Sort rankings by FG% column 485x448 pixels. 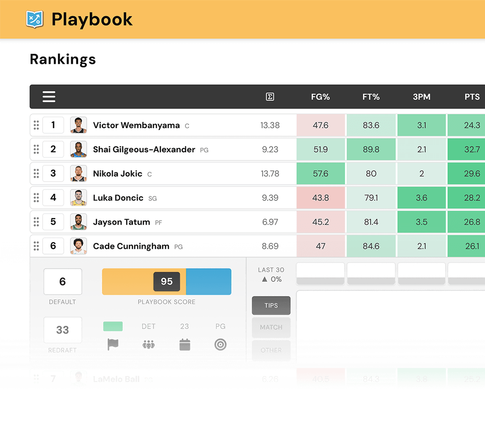tap(321, 97)
